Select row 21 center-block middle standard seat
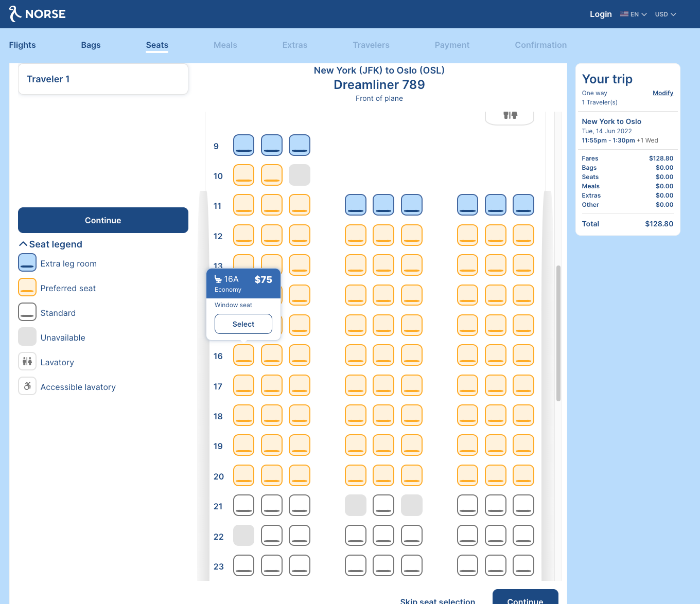 383,505
